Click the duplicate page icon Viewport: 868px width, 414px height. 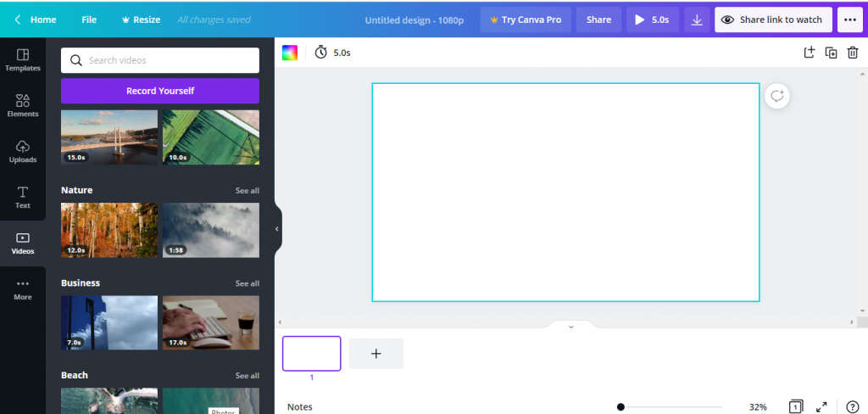pyautogui.click(x=831, y=53)
